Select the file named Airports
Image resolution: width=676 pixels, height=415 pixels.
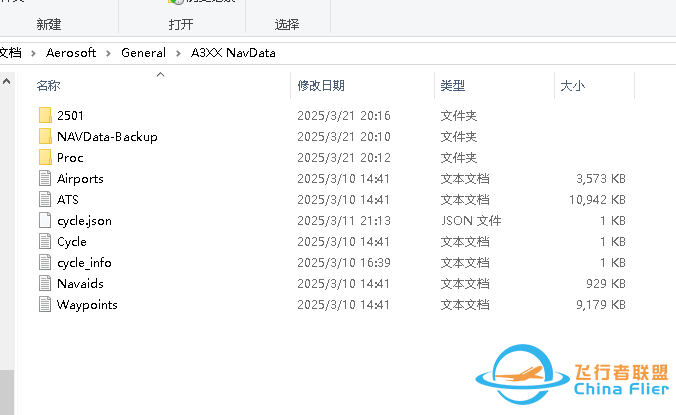pos(80,179)
